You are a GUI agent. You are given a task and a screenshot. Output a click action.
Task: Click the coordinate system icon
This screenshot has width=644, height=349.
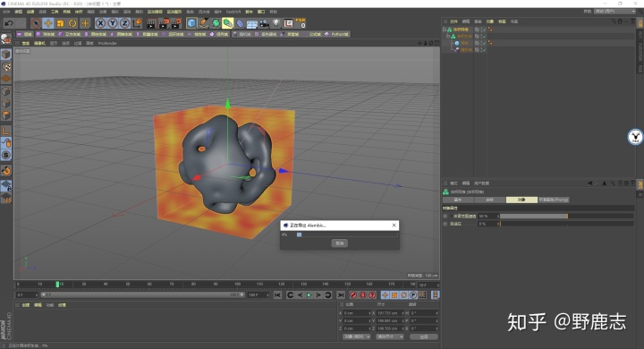point(137,23)
